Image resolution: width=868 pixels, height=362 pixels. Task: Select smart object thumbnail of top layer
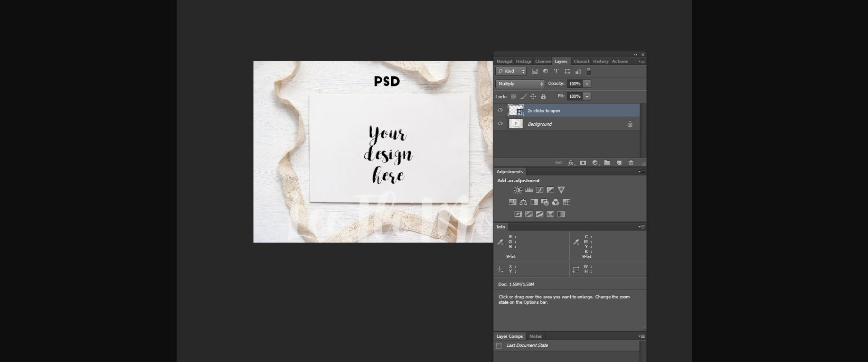point(516,111)
